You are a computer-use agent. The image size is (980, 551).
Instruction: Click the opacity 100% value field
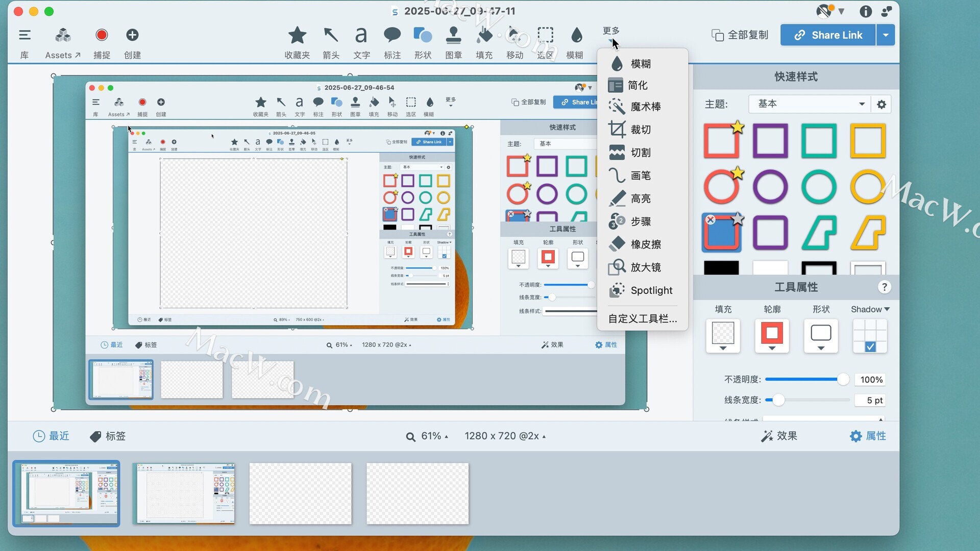870,380
